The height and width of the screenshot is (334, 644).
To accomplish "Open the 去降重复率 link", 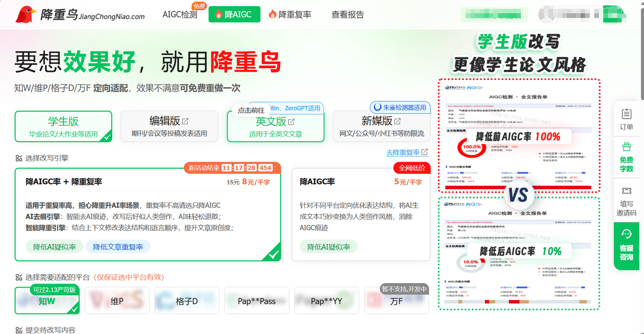I will click(x=407, y=152).
